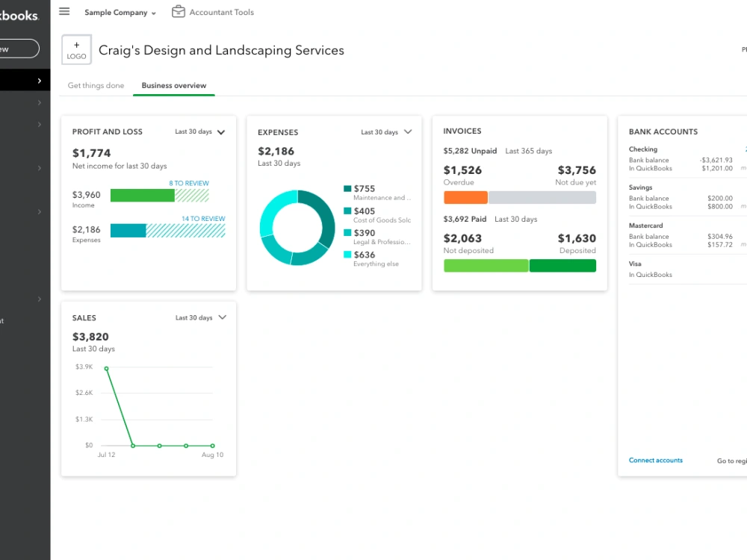Image resolution: width=747 pixels, height=560 pixels.
Task: Open the Mastercard account
Action: tap(645, 225)
